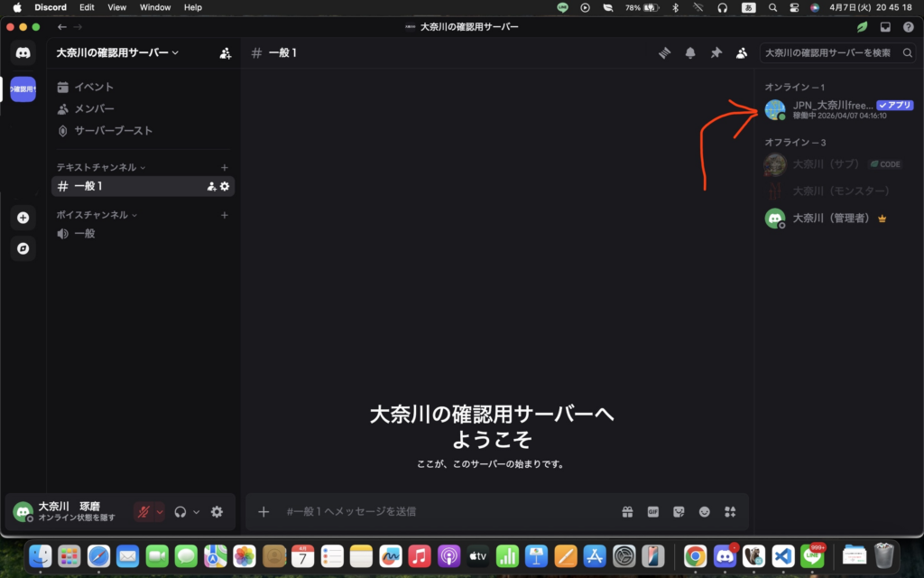Open the emoji picker smiley icon
The image size is (924, 578).
pos(704,512)
